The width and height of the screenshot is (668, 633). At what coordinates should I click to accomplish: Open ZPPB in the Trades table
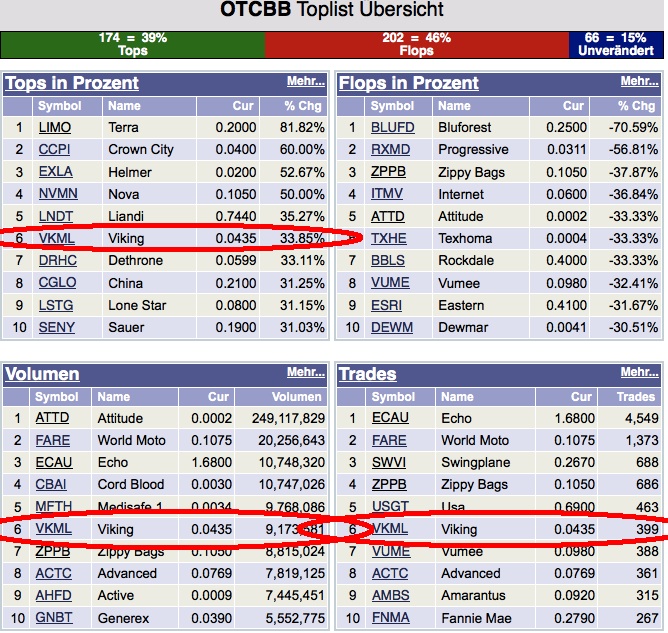[x=389, y=484]
